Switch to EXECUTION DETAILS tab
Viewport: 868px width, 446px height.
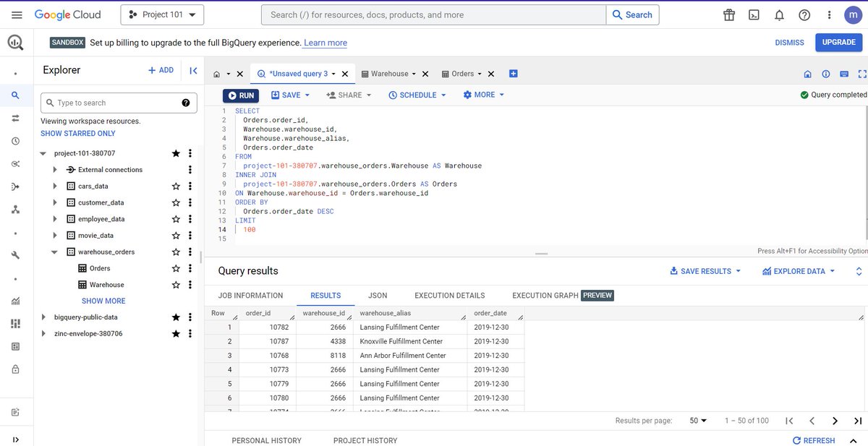(x=450, y=296)
